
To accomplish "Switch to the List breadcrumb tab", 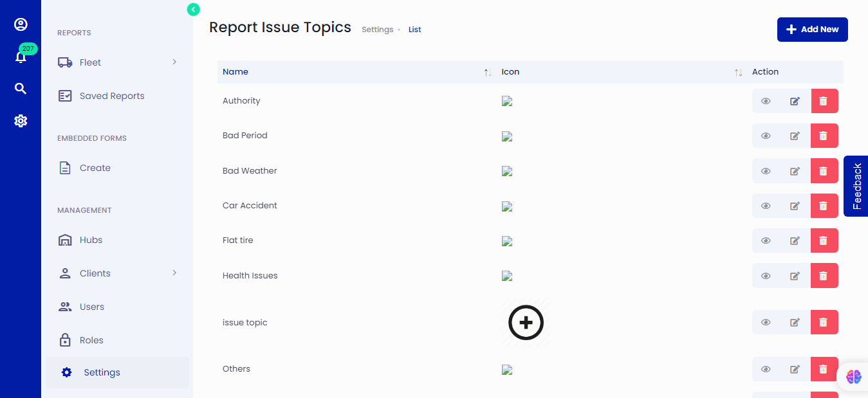I will (414, 29).
